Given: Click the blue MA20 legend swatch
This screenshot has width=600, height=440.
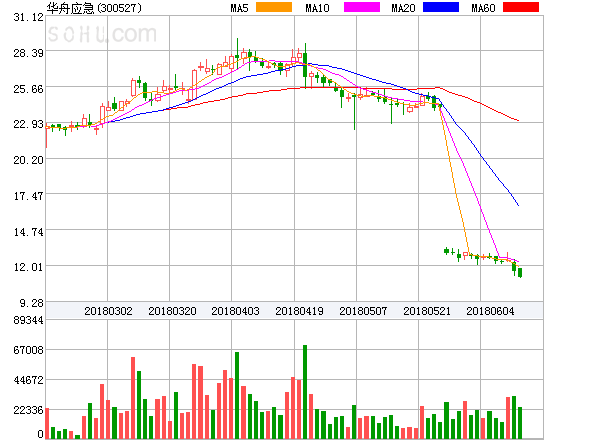Looking at the screenshot, I should click(x=441, y=7).
